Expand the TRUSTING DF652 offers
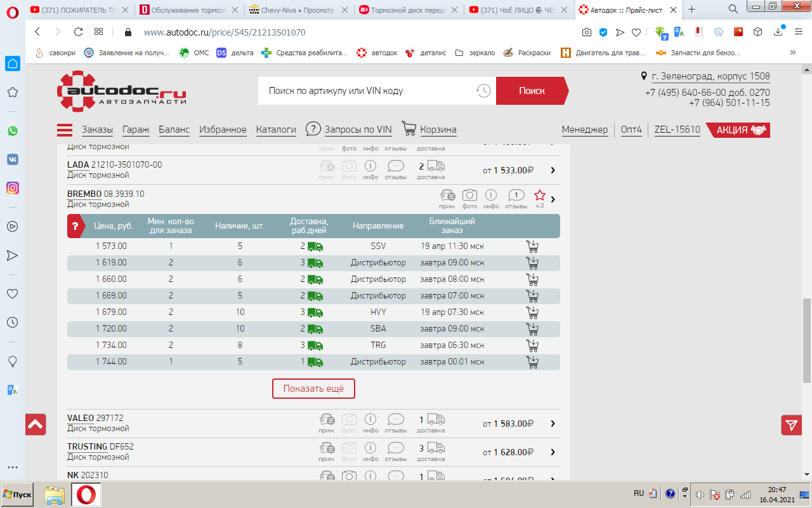The image size is (812, 508). click(553, 452)
